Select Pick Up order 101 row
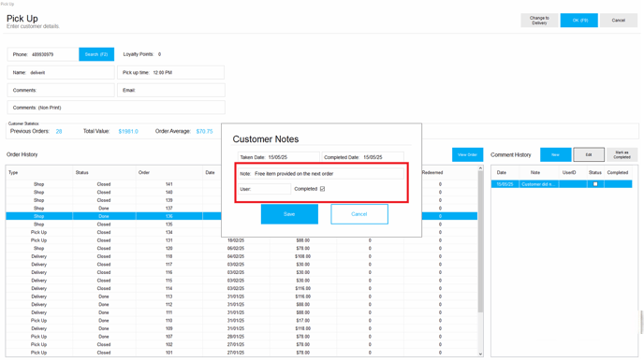The image size is (644, 362). point(241,353)
